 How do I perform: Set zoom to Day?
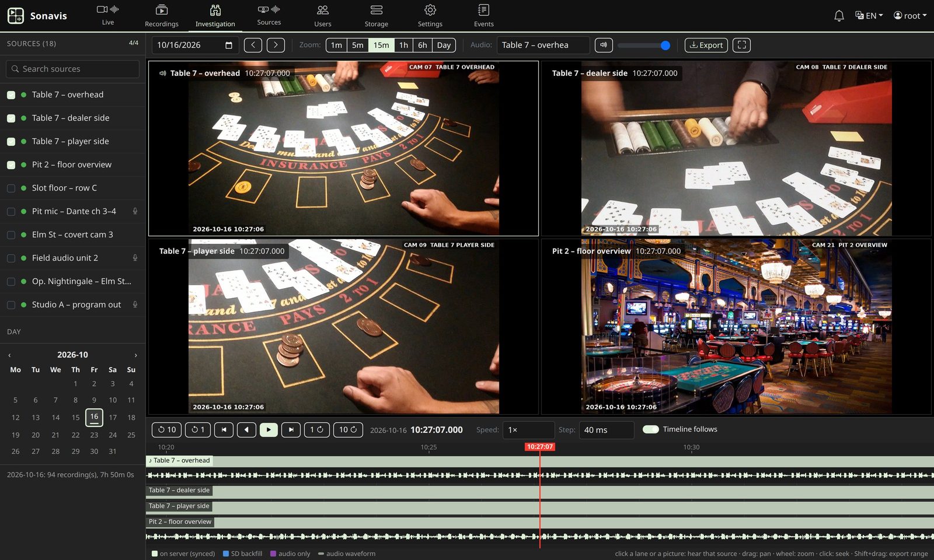coord(444,45)
